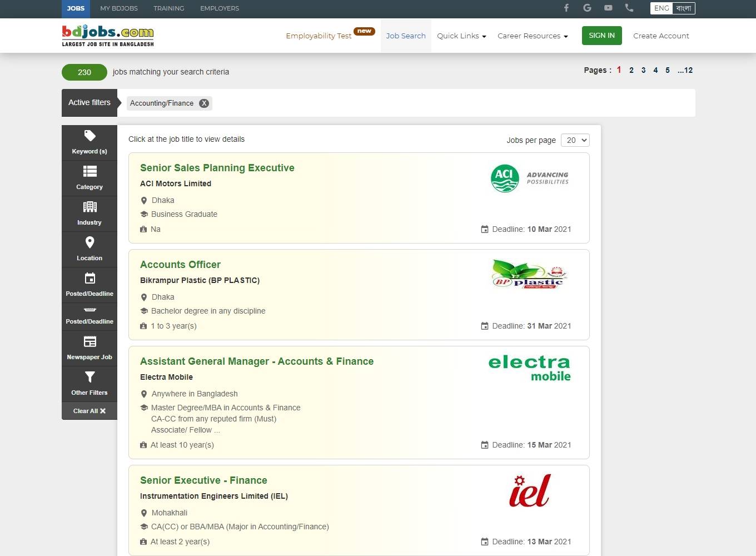Open the Job Search menu item

[x=406, y=36]
